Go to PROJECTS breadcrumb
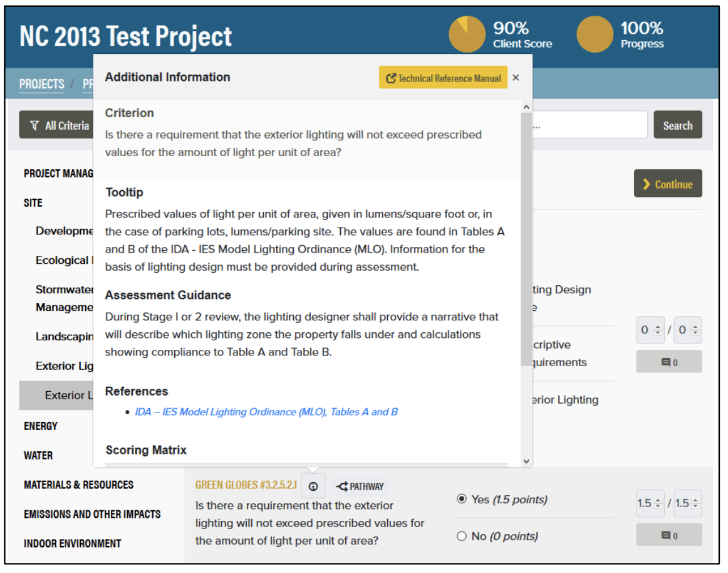Screen dimensions: 728x573 [x=41, y=84]
